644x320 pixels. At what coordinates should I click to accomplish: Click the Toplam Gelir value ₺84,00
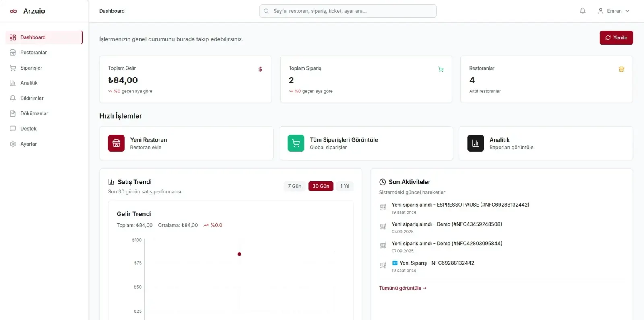pyautogui.click(x=123, y=80)
